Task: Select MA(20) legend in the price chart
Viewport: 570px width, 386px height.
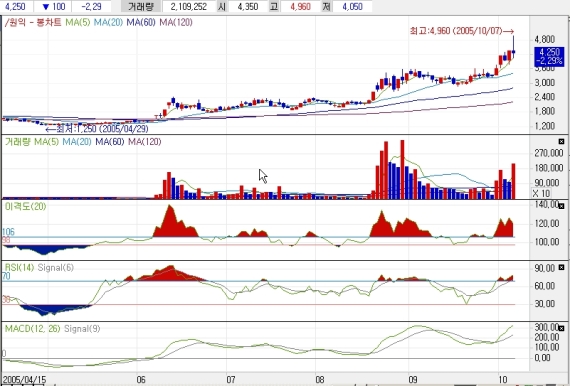Action: [x=108, y=23]
